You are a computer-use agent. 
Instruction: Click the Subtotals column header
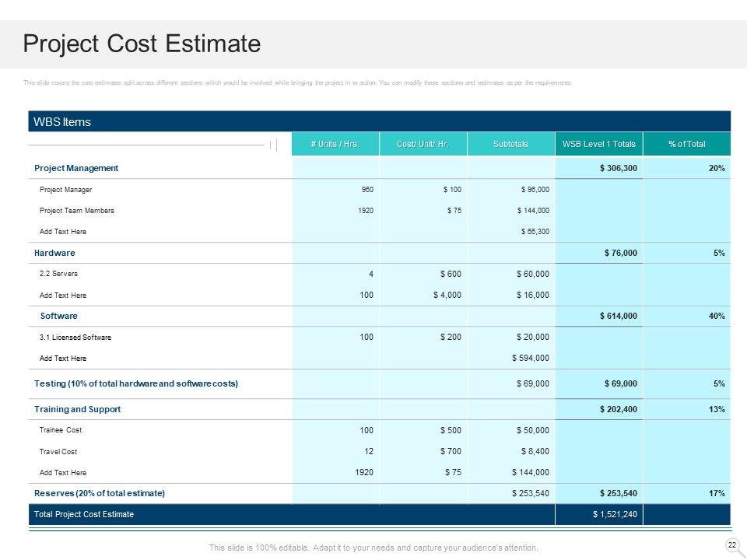[510, 145]
